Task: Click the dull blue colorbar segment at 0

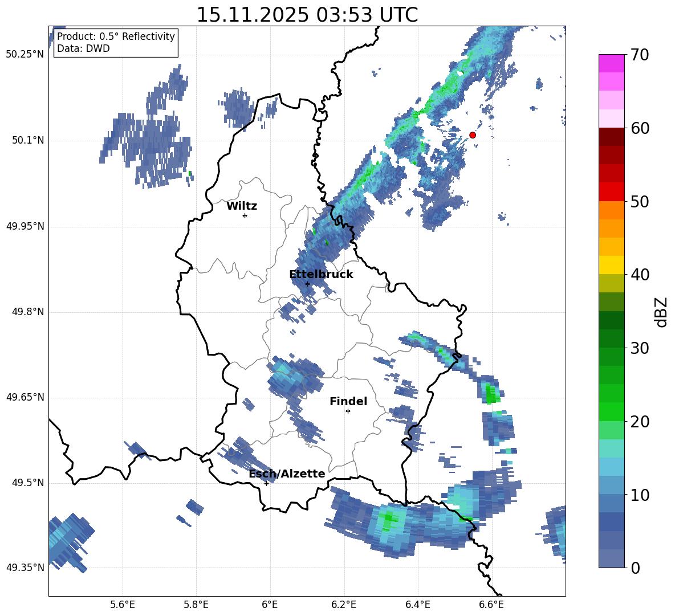Action: pyautogui.click(x=611, y=558)
